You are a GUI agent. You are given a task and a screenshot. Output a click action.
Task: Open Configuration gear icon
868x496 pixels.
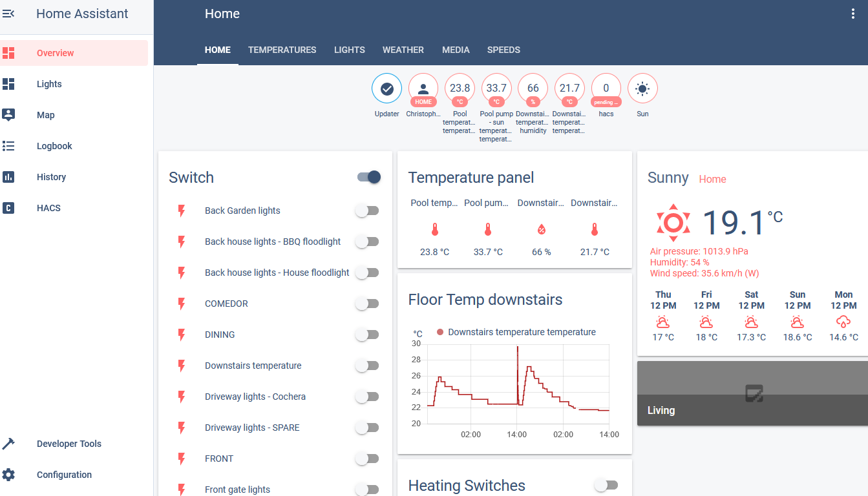[x=8, y=475]
